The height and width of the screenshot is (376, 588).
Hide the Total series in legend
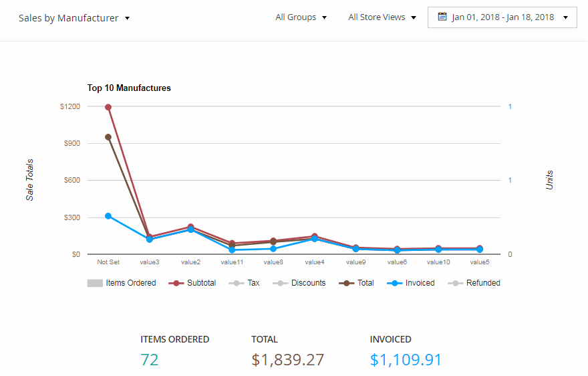(x=357, y=283)
